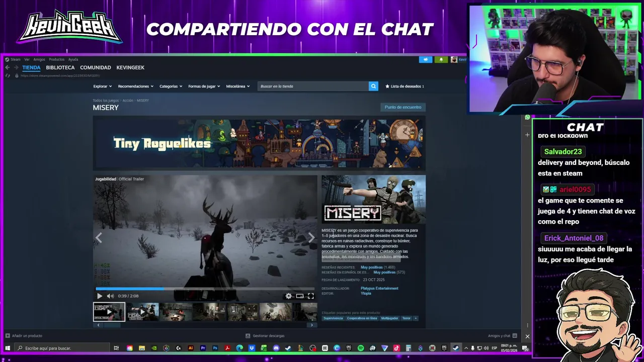Click the Añadir un producto plus icon

click(x=8, y=335)
